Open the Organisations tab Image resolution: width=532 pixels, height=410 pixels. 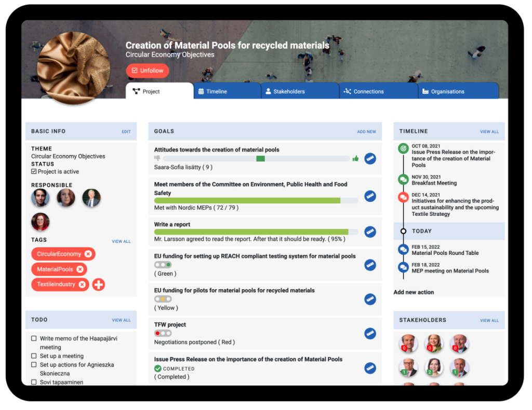click(458, 91)
